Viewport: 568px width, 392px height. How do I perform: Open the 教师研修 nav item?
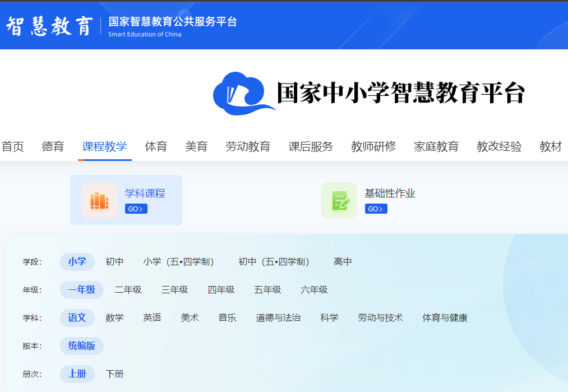click(373, 146)
